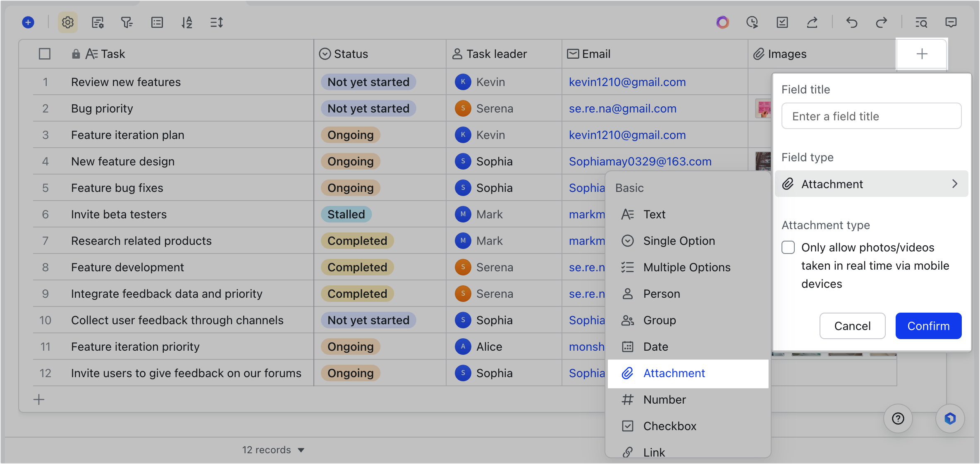Viewport: 980px width, 464px height.
Task: Choose Person in the field type menu
Action: [x=661, y=294]
